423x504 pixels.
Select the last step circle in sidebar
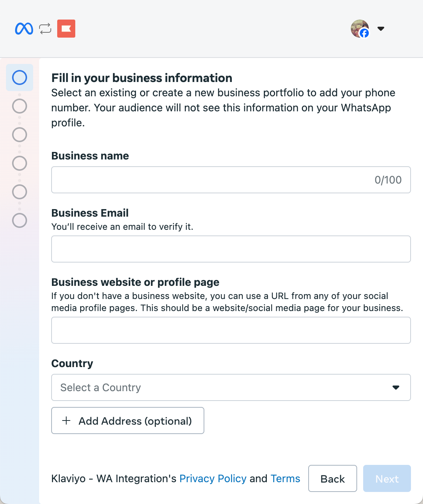point(20,220)
